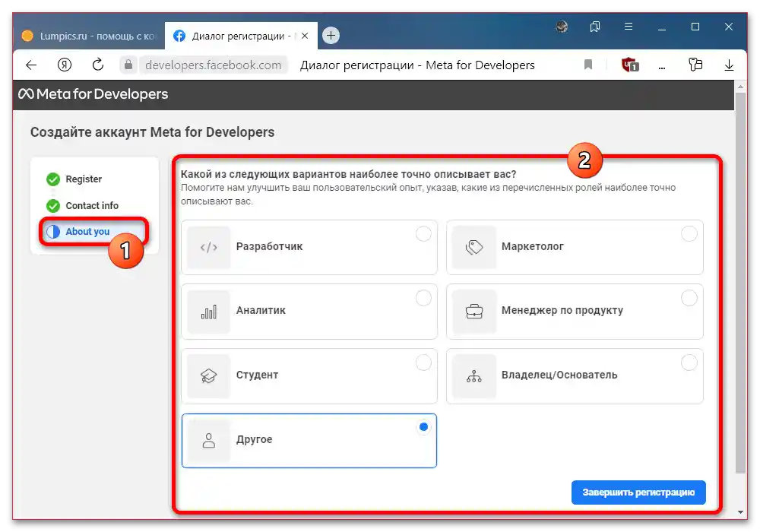Select the Владелец/Основатель radio button

(x=689, y=363)
